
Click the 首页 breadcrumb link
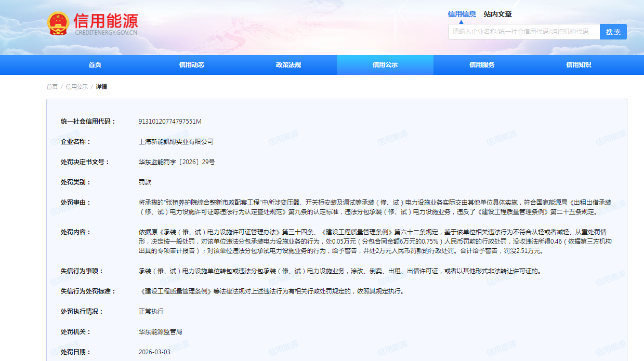(52, 87)
